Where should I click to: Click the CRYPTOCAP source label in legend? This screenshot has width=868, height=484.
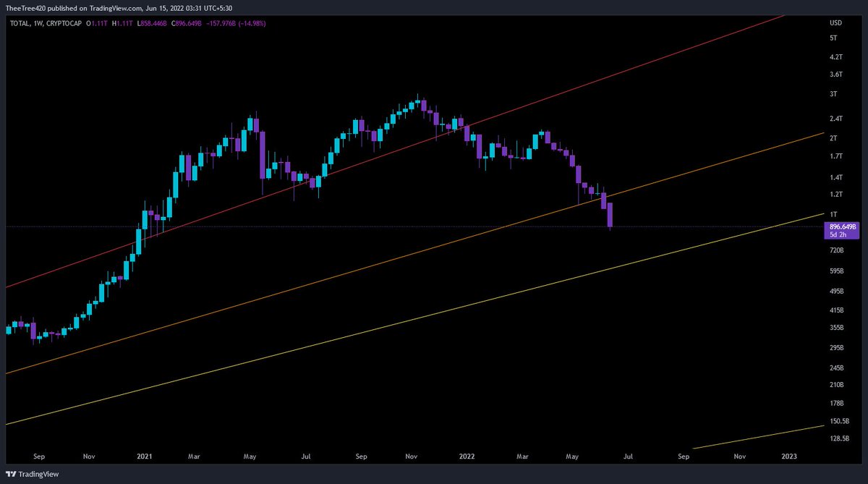(64, 22)
